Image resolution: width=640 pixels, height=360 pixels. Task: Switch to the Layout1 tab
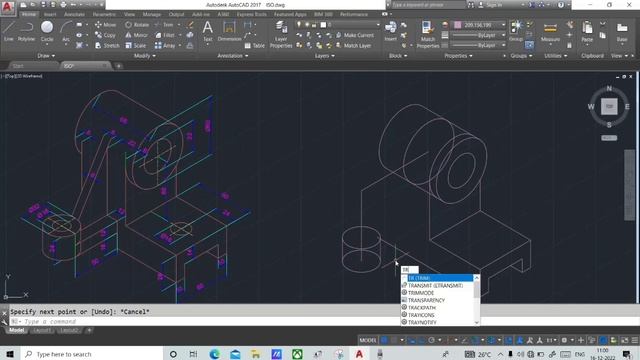42,330
